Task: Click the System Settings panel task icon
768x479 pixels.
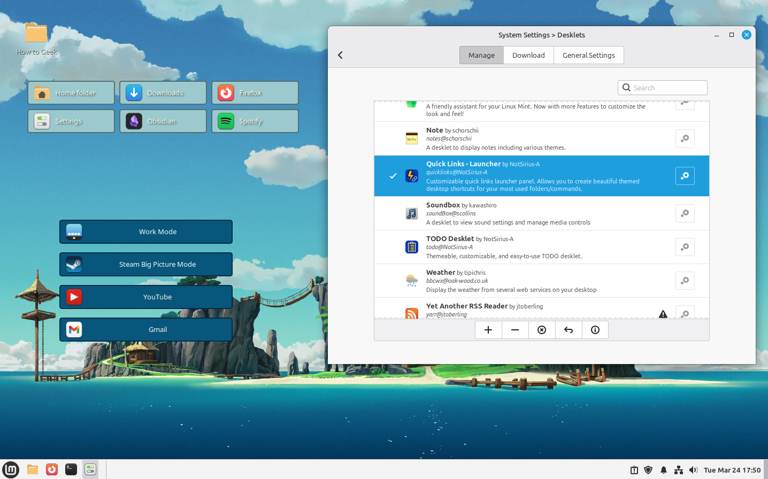Action: [x=90, y=470]
